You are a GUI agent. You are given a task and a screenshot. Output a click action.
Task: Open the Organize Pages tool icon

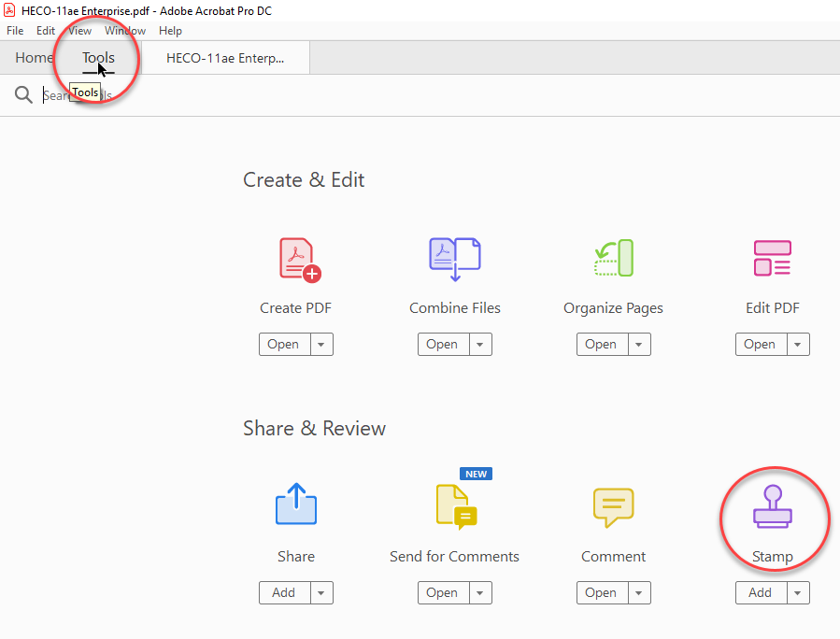pos(614,258)
